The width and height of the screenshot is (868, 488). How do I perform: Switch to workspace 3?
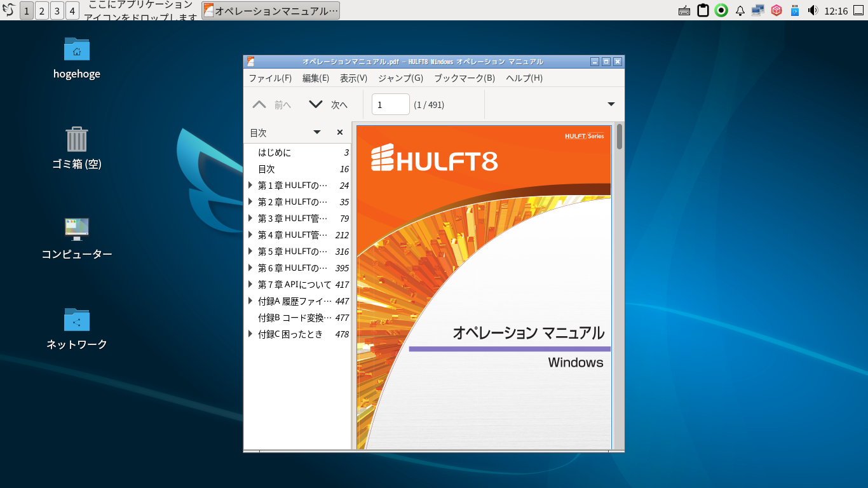pyautogui.click(x=57, y=10)
